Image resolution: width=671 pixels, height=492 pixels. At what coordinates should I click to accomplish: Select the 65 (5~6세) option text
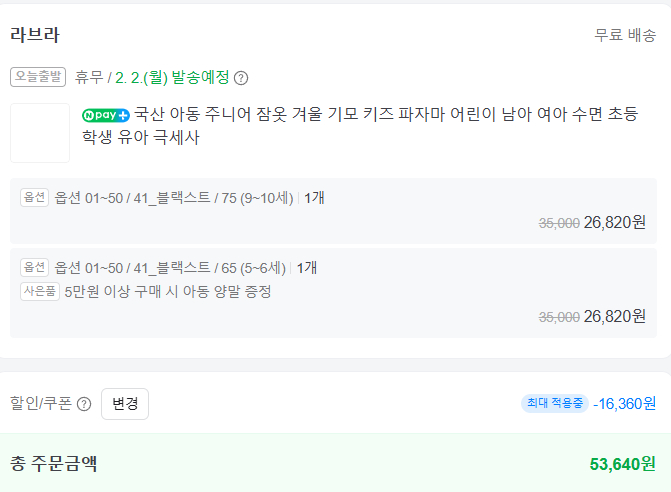[x=174, y=268]
